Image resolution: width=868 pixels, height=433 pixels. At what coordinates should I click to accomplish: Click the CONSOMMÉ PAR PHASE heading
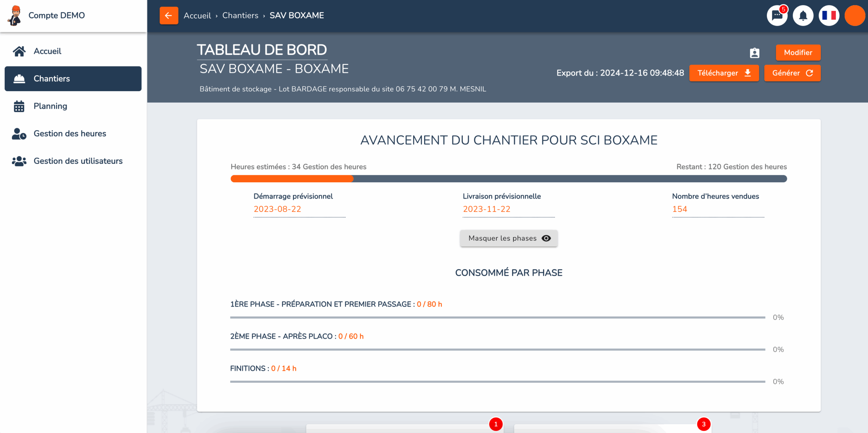(x=509, y=273)
